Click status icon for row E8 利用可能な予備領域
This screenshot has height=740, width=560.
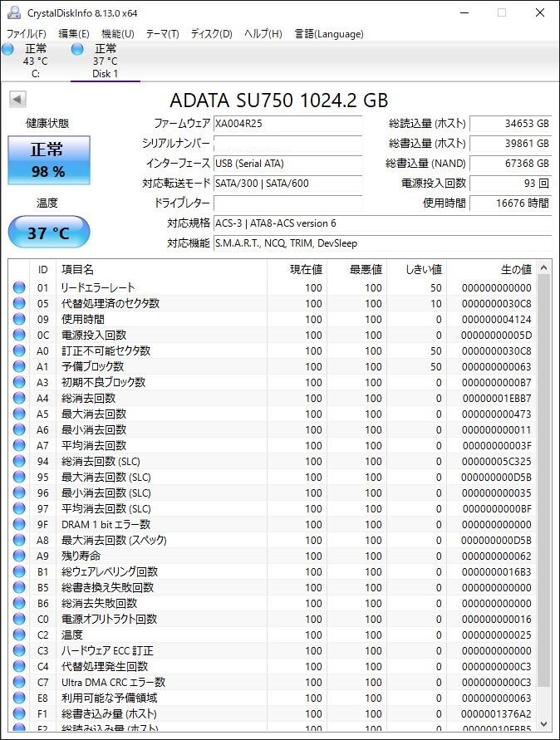point(19,698)
